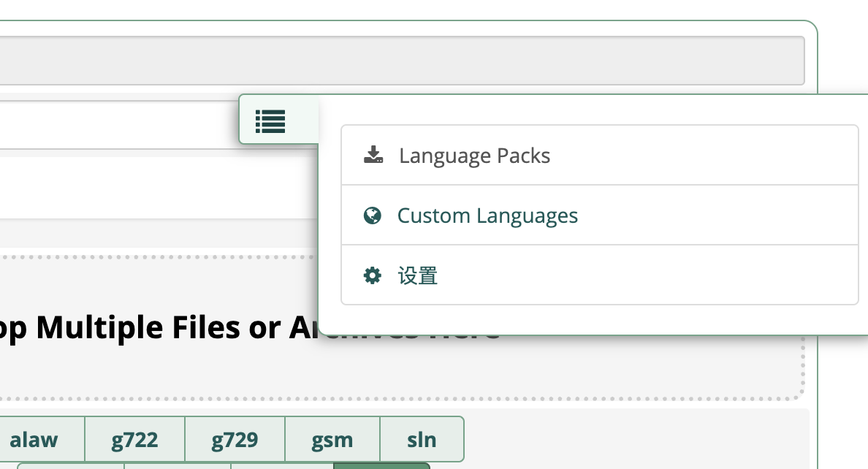The image size is (868, 469).
Task: Select first partially visible codec in lower row
Action: click(71, 466)
